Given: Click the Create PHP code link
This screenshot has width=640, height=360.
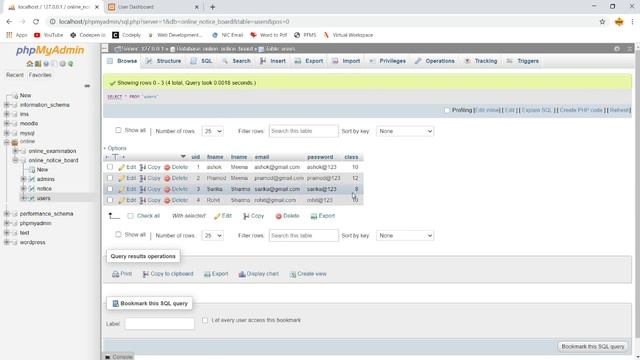Looking at the screenshot, I should pos(581,110).
